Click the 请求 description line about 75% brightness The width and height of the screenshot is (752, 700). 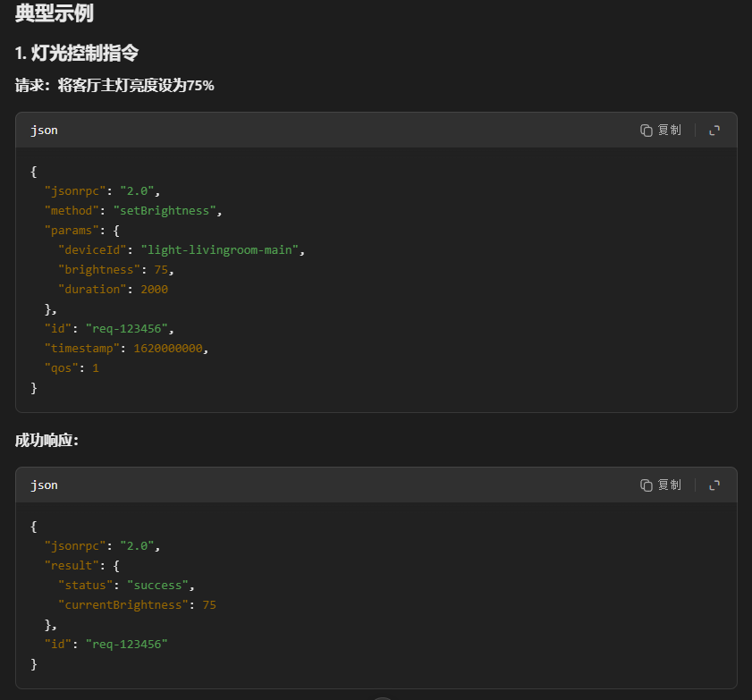(x=114, y=86)
